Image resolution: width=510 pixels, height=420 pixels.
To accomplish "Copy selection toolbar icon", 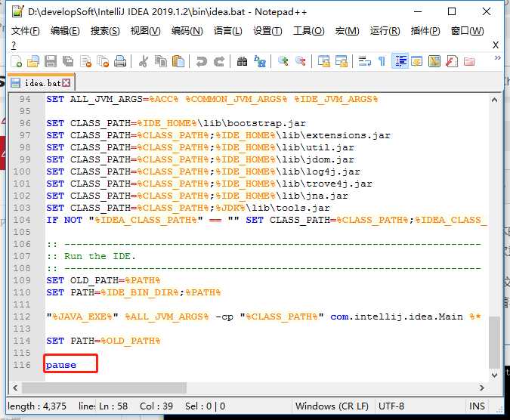I will [x=161, y=61].
